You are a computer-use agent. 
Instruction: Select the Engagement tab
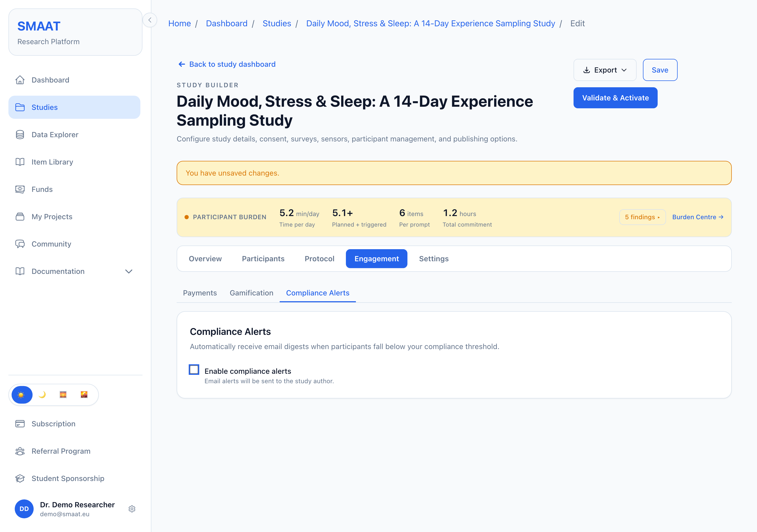pos(376,259)
